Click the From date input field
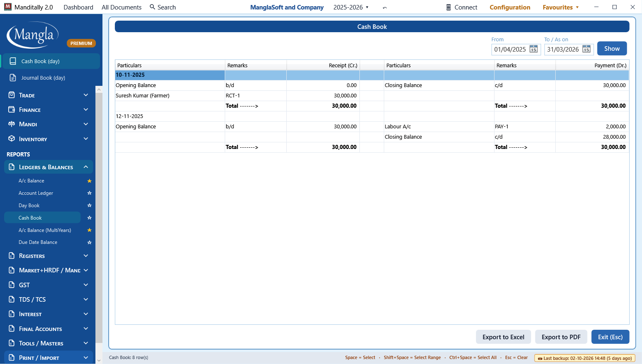The height and width of the screenshot is (364, 642). [510, 50]
